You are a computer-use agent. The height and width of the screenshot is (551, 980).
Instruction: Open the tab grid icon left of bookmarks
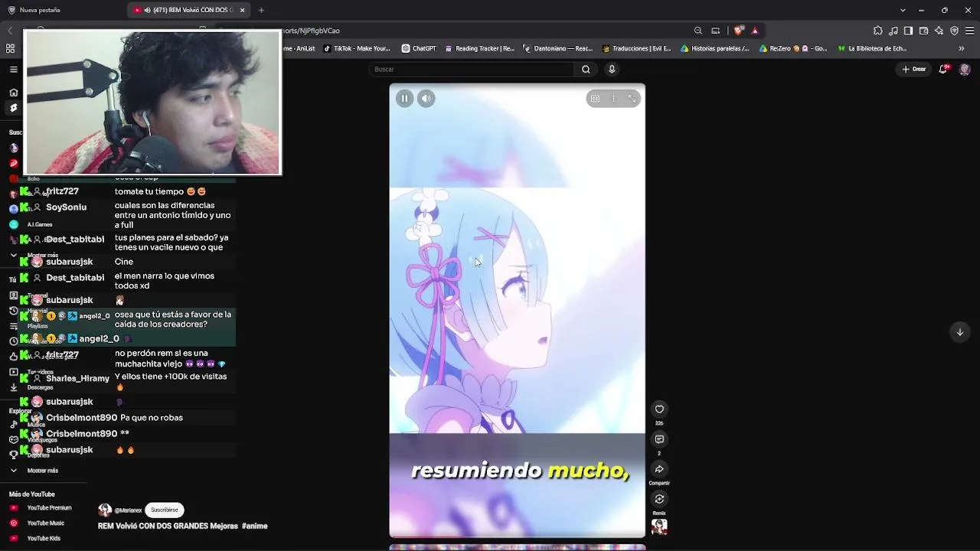(x=10, y=48)
